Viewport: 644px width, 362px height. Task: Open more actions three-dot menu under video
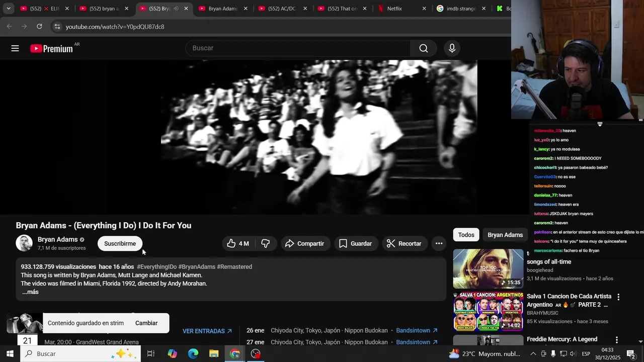click(x=439, y=243)
